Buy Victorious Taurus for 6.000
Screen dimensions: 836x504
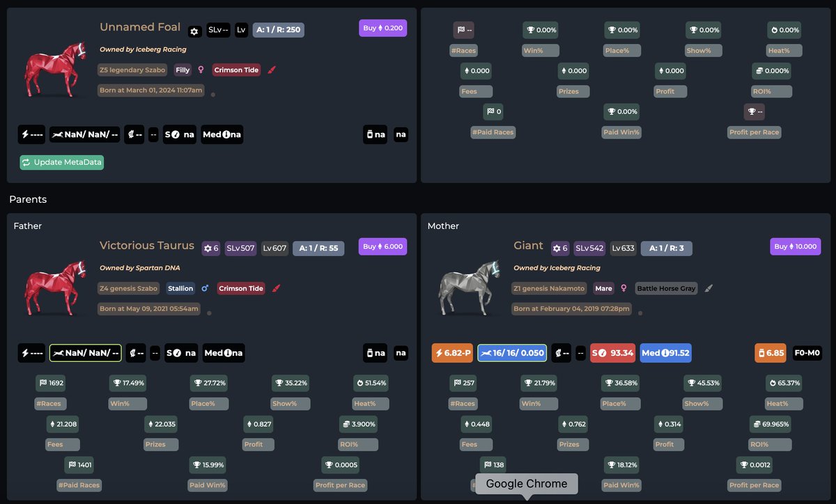coord(383,246)
